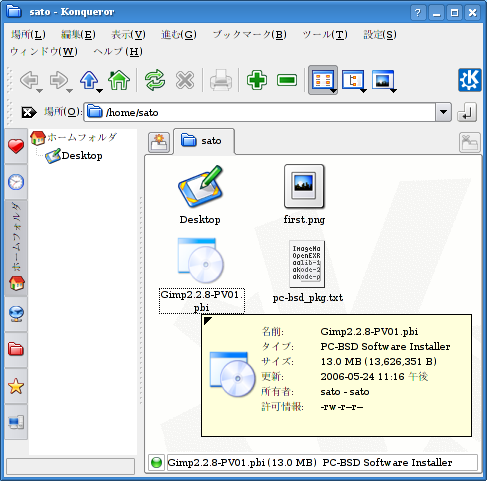487x481 pixels.
Task: Select Desktop in the sidebar tree
Action: [x=74, y=156]
